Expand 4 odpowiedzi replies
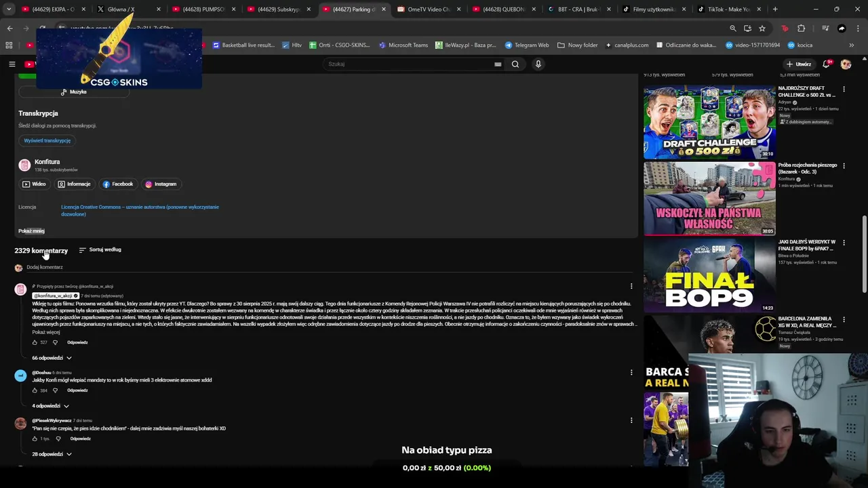 (50, 406)
